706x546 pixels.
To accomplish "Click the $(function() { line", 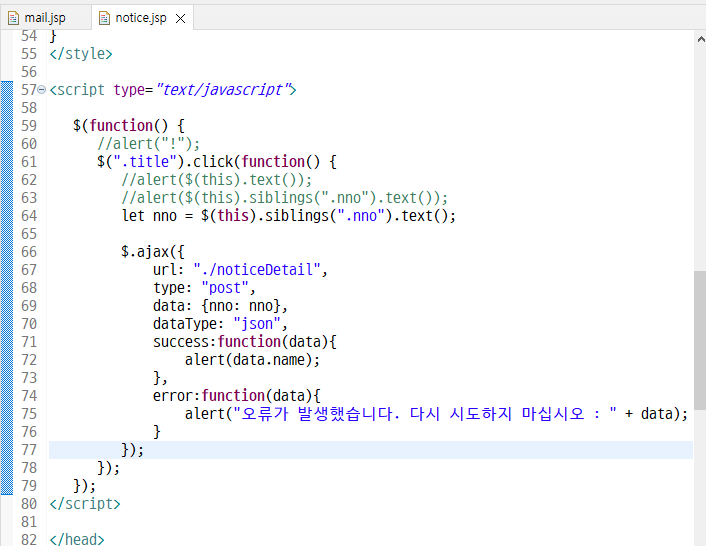I will [129, 126].
